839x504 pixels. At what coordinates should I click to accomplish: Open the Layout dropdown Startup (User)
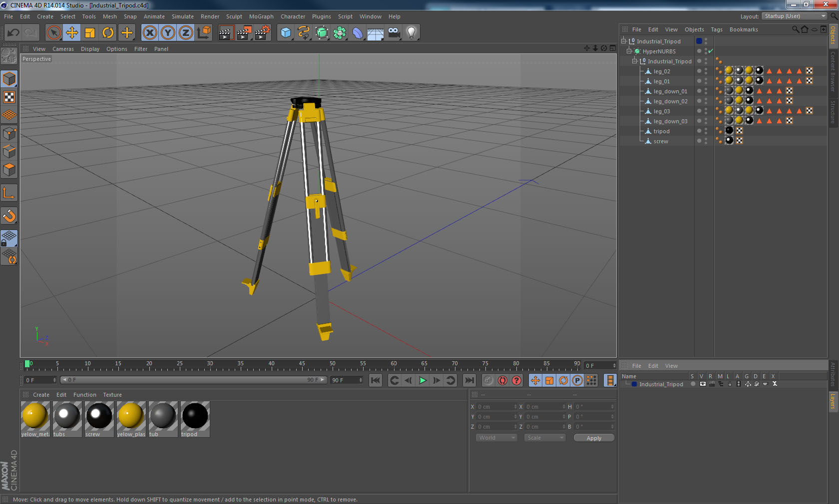795,16
